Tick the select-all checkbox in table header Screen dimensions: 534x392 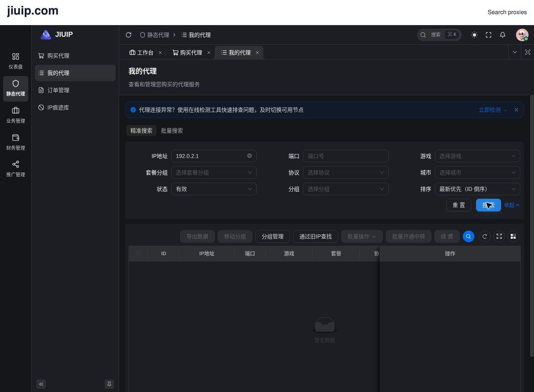(138, 253)
